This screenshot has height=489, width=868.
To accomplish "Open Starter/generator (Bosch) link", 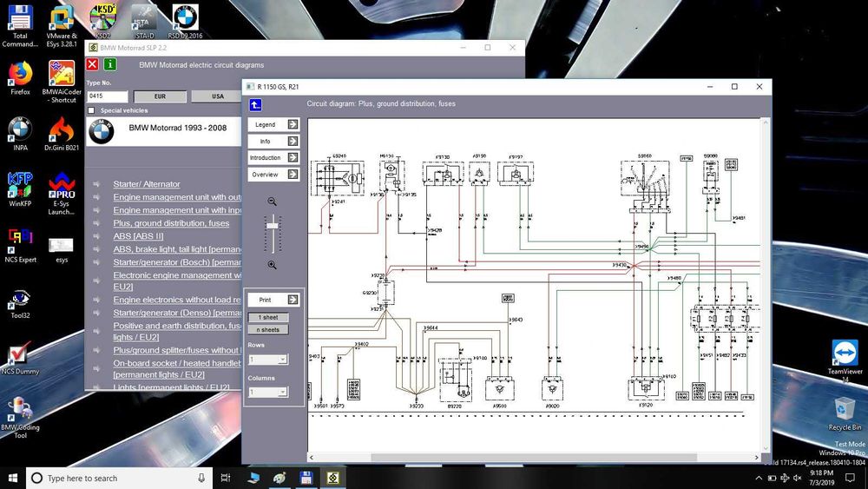I will tap(177, 262).
